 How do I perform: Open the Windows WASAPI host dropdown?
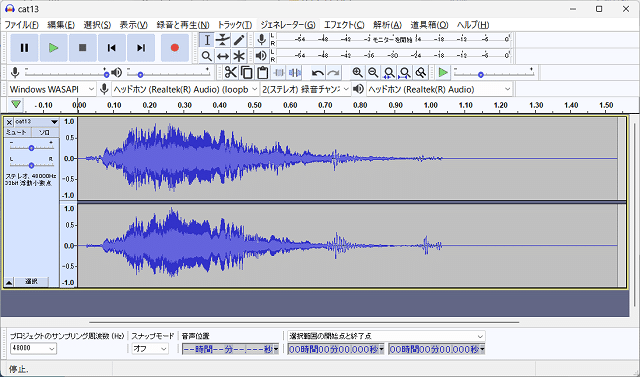pyautogui.click(x=52, y=89)
